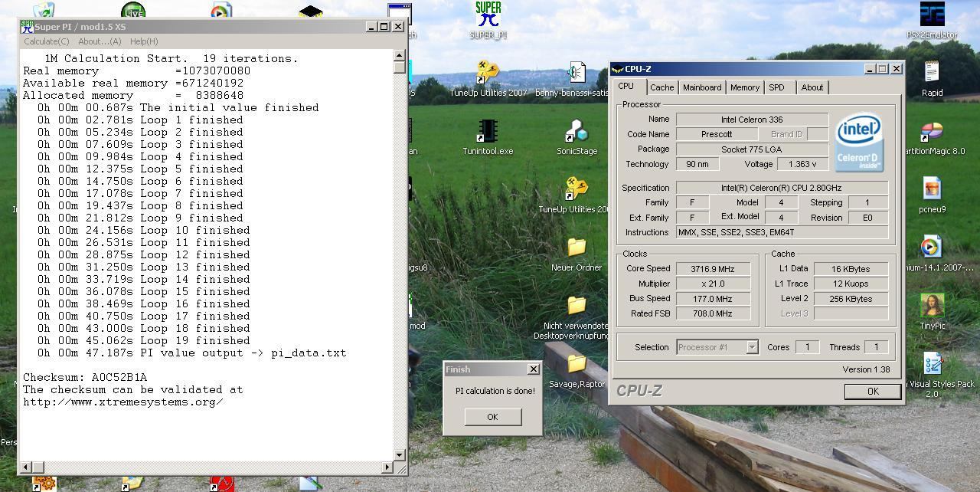
Task: Click the Name field showing Intel Celeron 336
Action: 752,120
